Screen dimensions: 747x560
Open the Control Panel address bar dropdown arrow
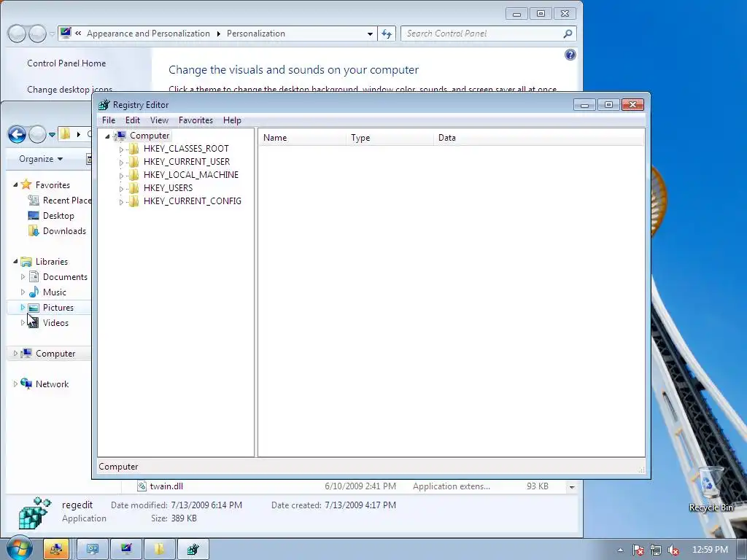tap(370, 34)
